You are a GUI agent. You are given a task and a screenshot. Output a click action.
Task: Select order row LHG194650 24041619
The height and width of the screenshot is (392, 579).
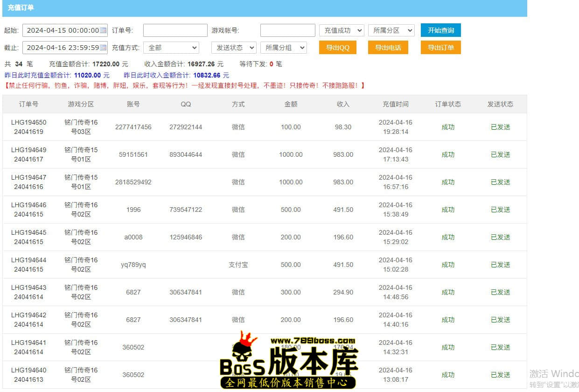coord(29,127)
